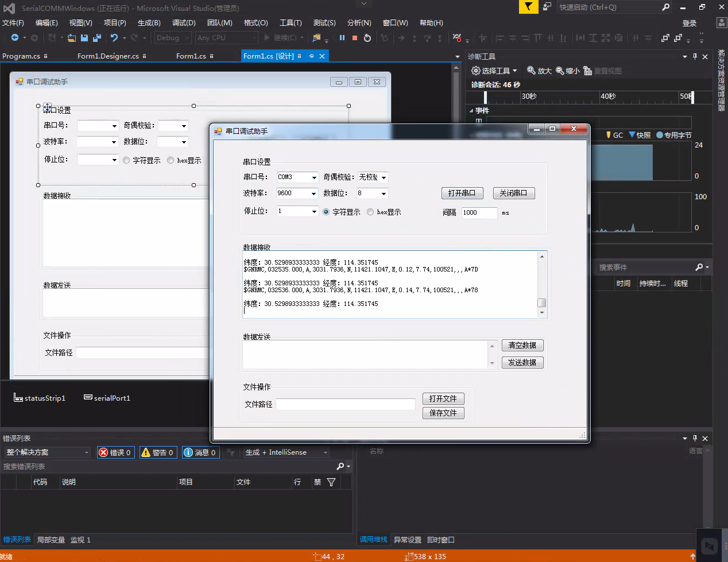Select the 字符显示 radio button in running app
728x562 pixels.
pos(326,212)
